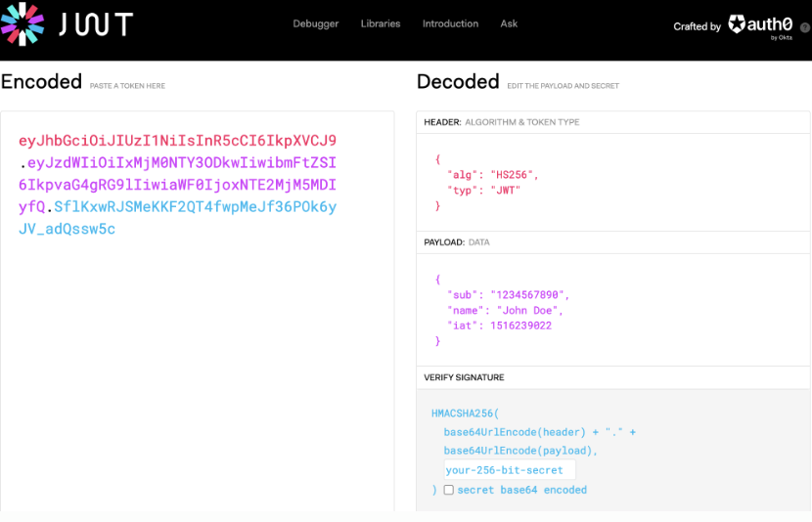812x522 pixels.
Task: Open the Debugger nav item
Action: click(315, 23)
